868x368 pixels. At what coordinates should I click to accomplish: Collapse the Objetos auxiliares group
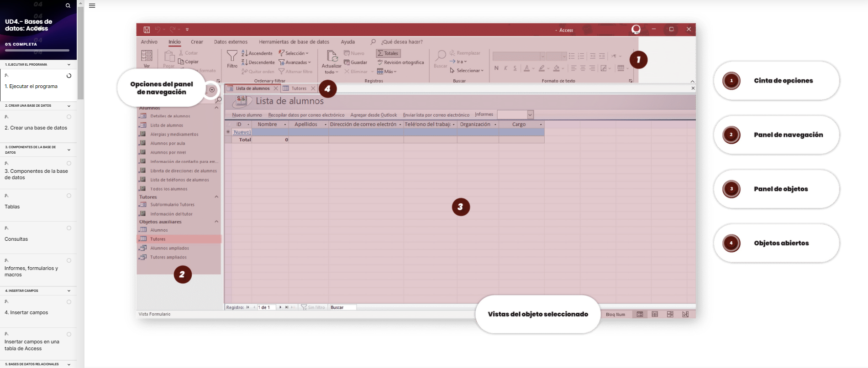(x=216, y=222)
